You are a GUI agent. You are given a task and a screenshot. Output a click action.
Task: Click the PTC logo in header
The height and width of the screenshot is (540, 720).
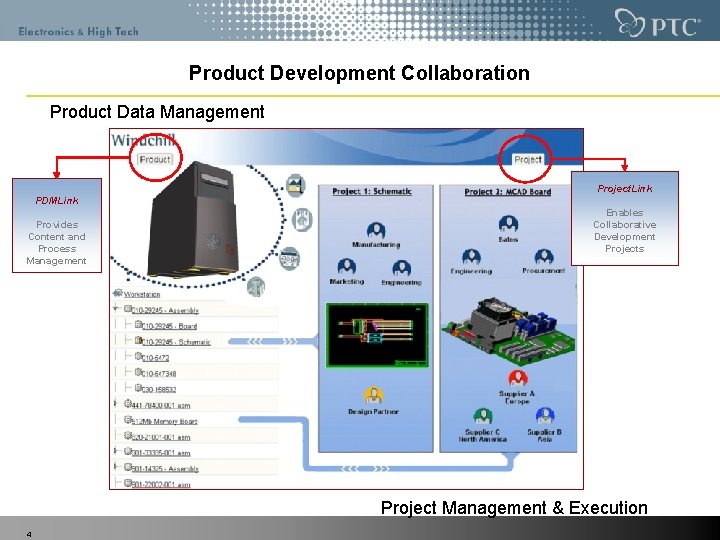coord(657,23)
